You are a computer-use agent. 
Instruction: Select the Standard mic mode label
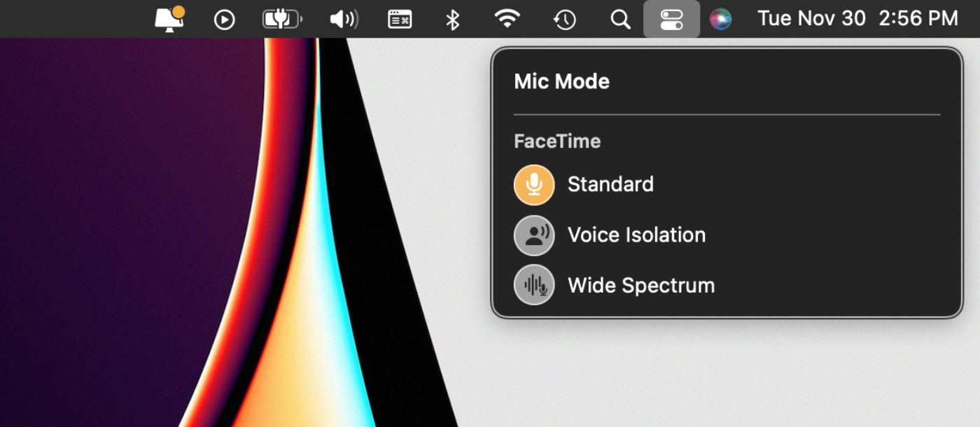click(x=610, y=185)
